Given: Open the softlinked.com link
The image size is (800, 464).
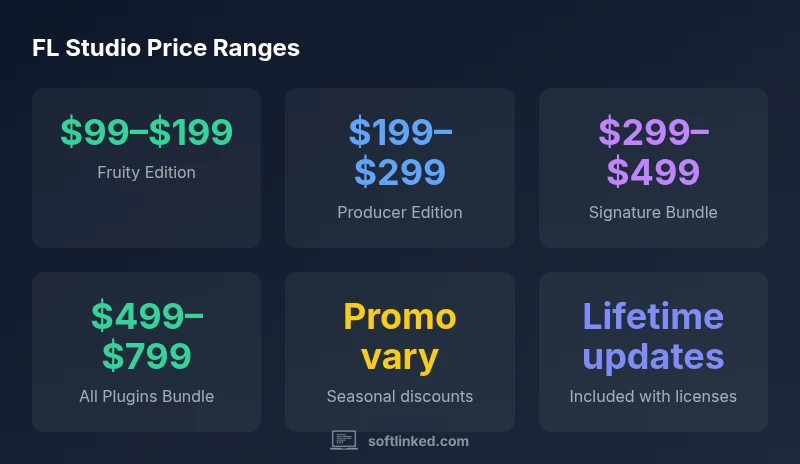Looking at the screenshot, I should pos(418,441).
